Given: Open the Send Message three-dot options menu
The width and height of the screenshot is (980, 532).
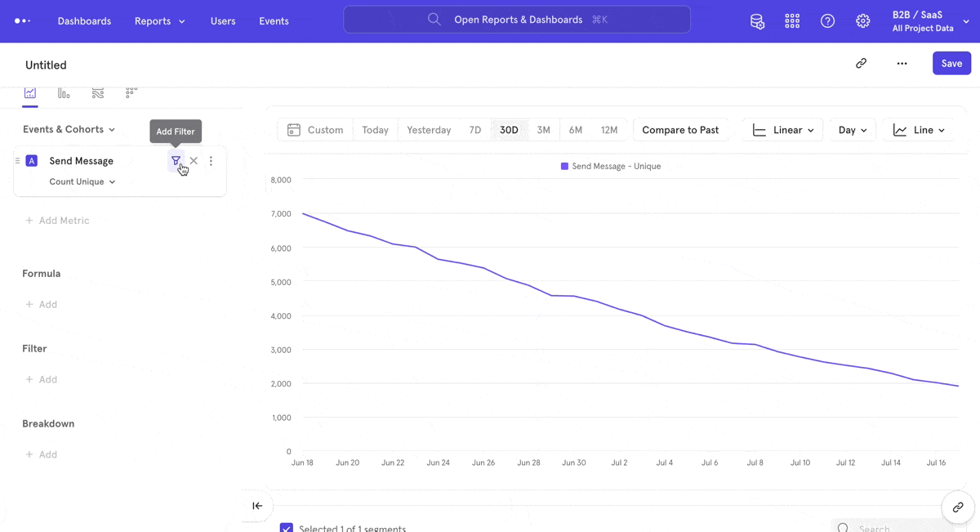Looking at the screenshot, I should tap(211, 161).
